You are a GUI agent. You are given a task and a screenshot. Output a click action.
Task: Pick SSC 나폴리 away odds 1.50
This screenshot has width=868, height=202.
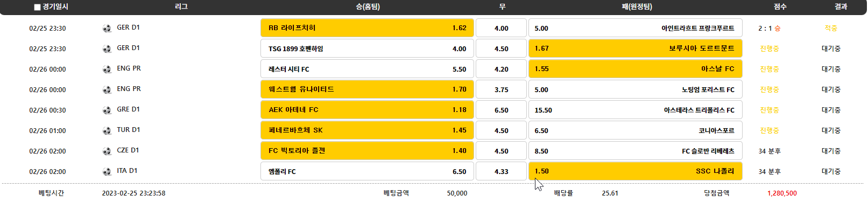coord(636,171)
